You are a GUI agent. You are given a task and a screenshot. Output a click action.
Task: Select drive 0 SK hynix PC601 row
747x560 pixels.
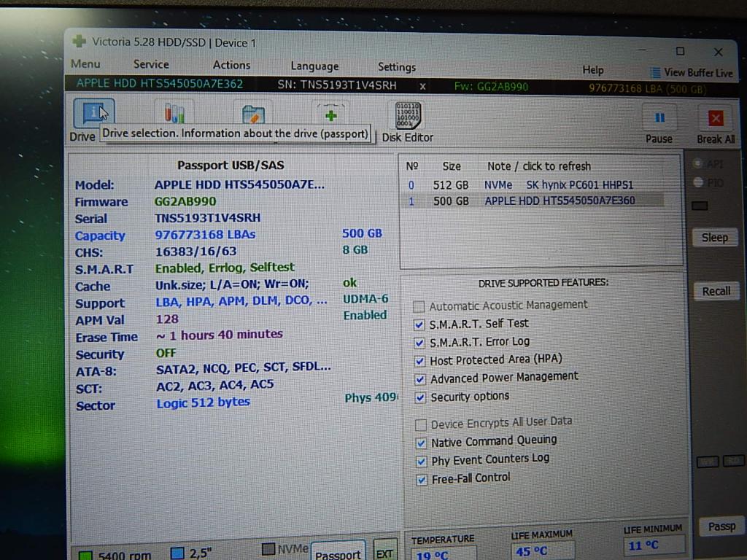533,184
